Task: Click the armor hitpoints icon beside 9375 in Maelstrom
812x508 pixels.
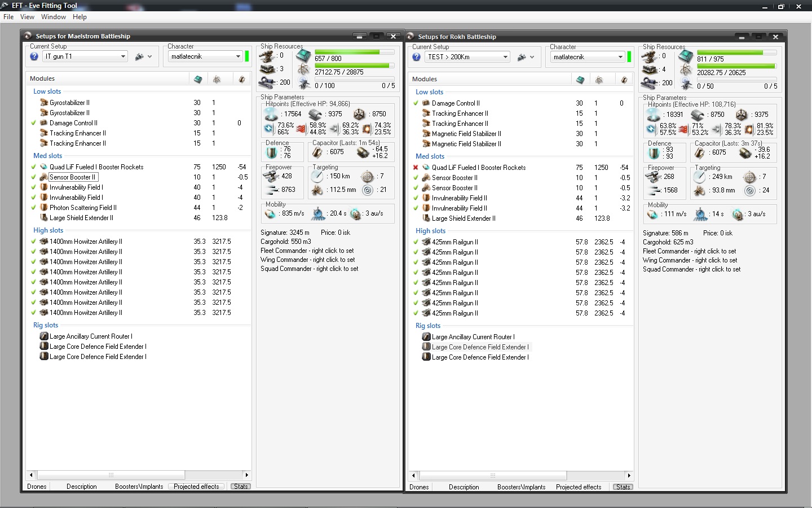Action: (316, 114)
